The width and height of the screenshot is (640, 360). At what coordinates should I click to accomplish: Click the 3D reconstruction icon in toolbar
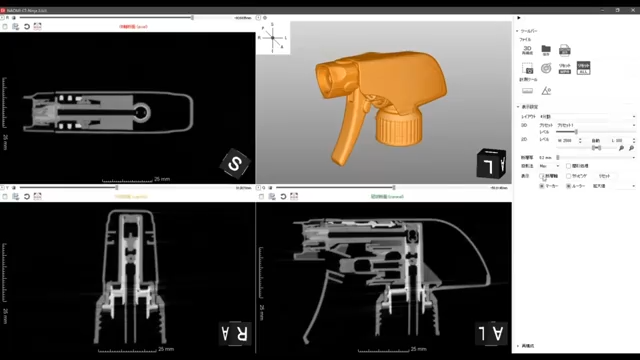point(527,50)
